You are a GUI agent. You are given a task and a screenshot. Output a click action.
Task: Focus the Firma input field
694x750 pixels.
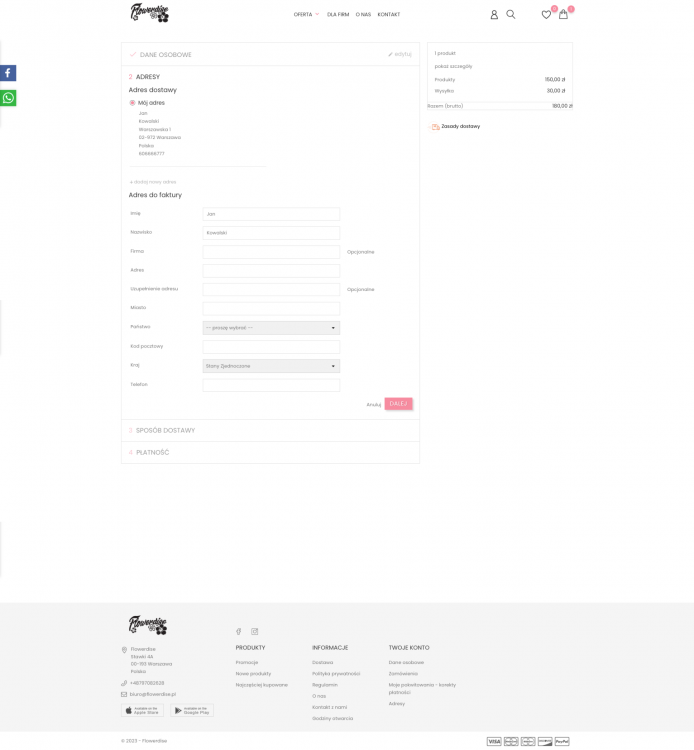[271, 252]
